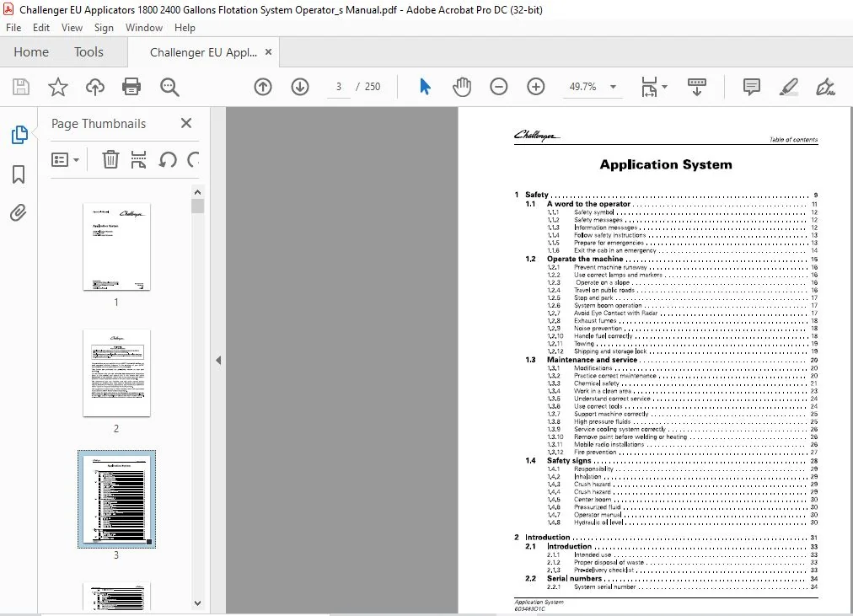The width and height of the screenshot is (853, 616).
Task: Click the 'Chemical safety' contents line
Action: [597, 383]
